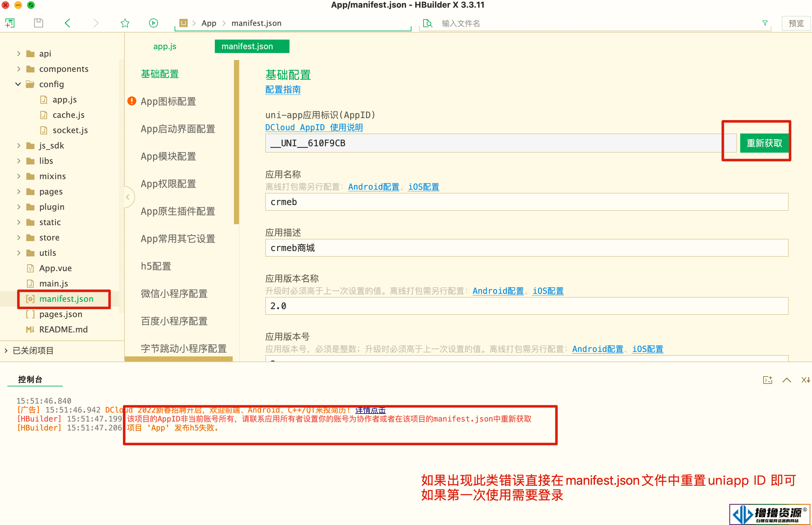
Task: Expand the js_sdk folder
Action: tap(19, 146)
